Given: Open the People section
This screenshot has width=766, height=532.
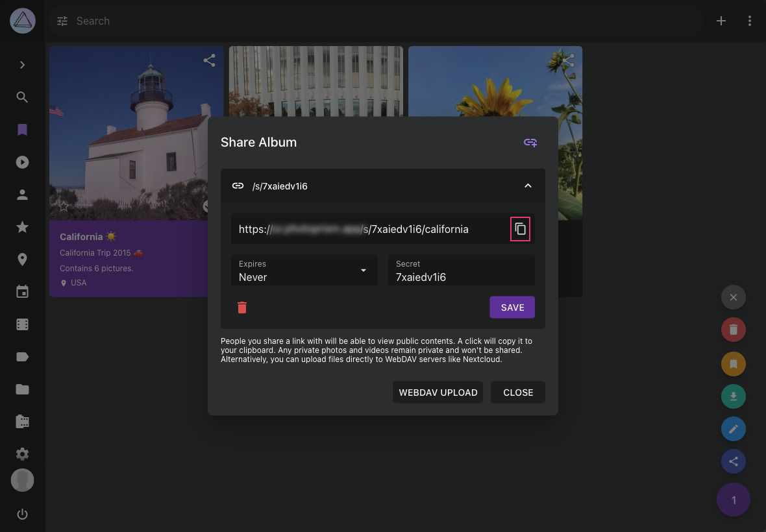Looking at the screenshot, I should tap(22, 194).
